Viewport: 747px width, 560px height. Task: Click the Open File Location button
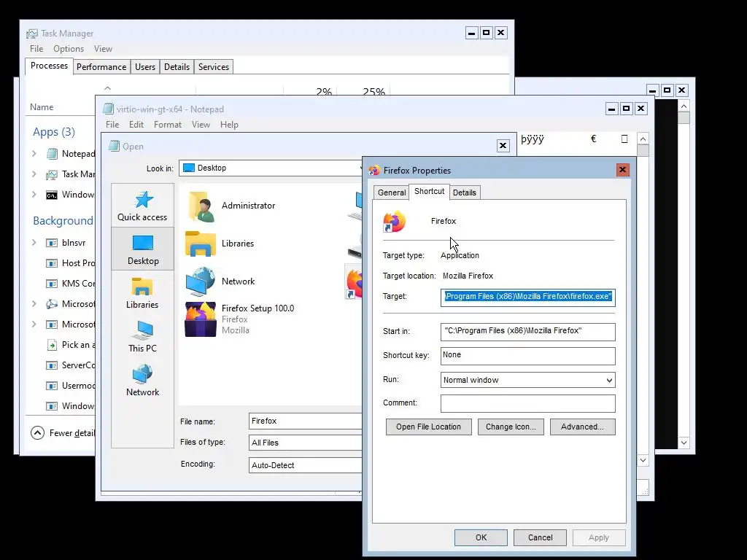coord(428,427)
